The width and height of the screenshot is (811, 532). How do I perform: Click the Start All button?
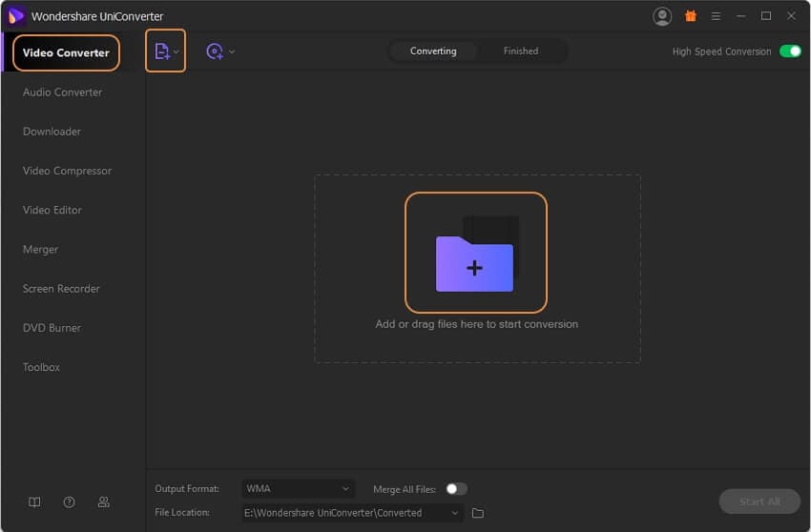point(759,501)
